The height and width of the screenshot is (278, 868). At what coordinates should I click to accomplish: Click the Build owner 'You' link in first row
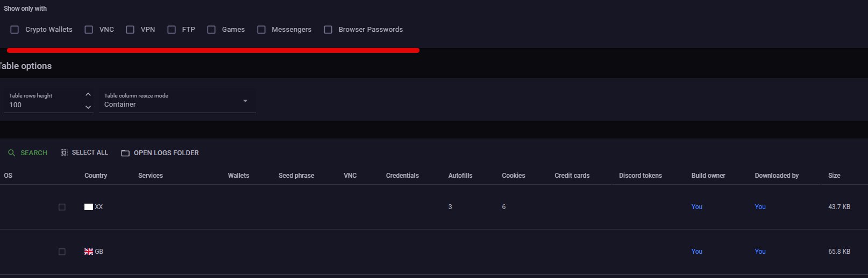click(697, 207)
